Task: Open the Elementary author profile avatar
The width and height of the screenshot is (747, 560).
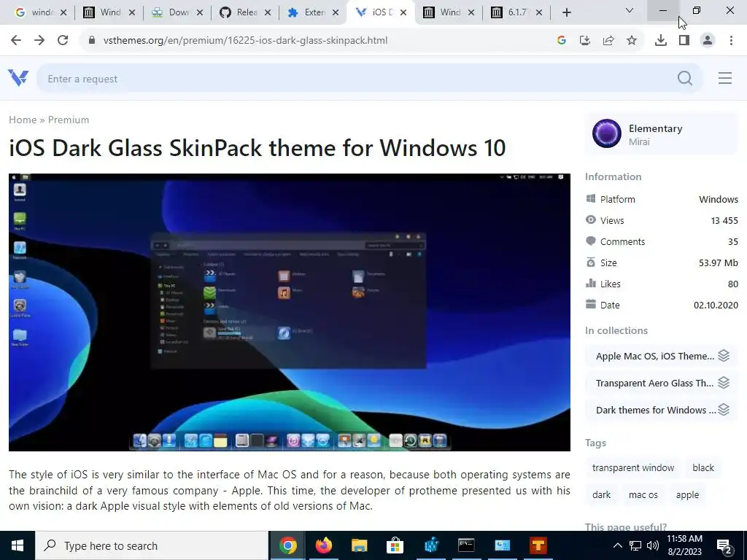Action: (606, 133)
